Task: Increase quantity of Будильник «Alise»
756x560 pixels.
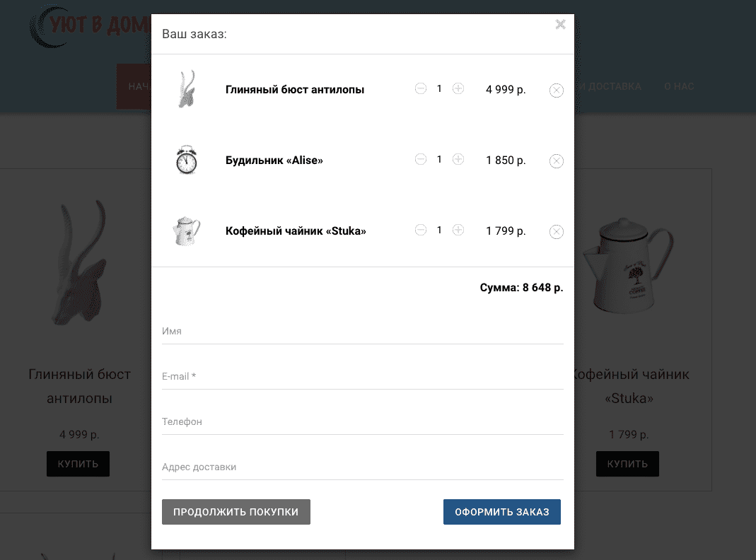Action: (x=458, y=159)
